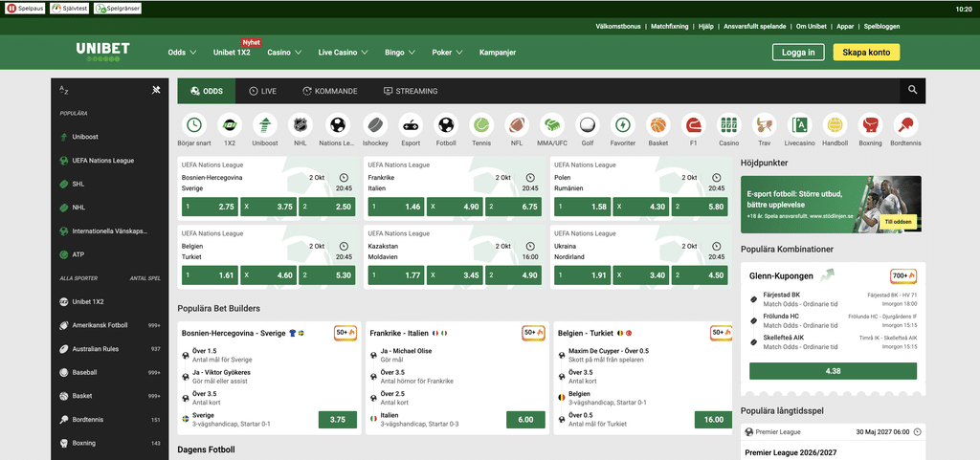Switch to the STREAMING tab

point(410,91)
